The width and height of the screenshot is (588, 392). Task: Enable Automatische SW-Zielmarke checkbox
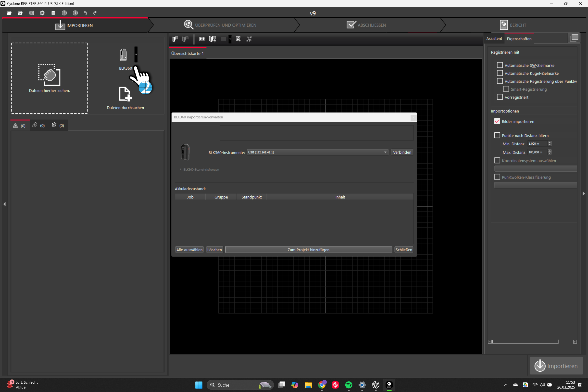point(500,65)
